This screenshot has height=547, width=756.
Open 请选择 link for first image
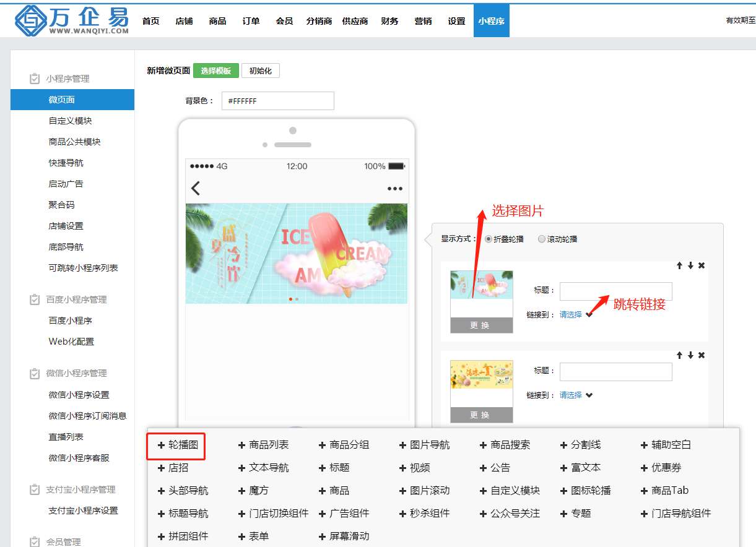(570, 314)
